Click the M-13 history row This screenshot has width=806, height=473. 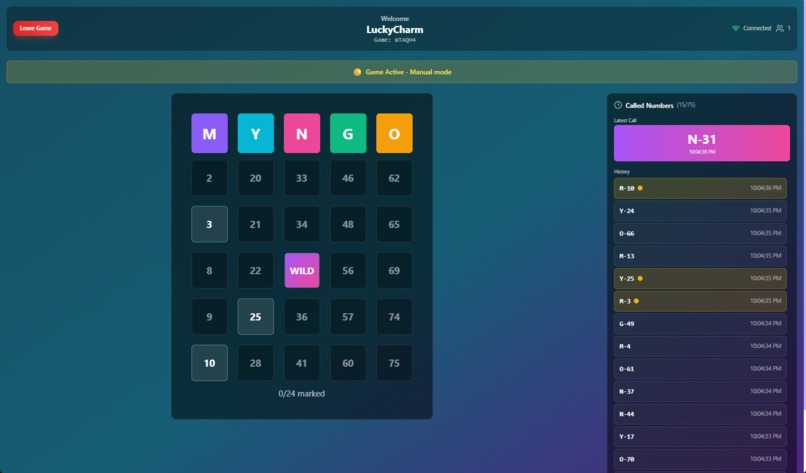tap(700, 256)
